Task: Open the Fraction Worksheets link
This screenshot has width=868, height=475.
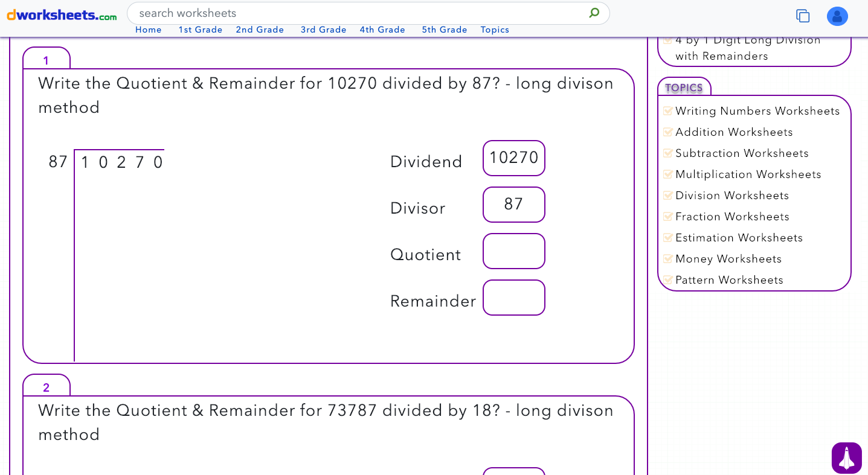Action: coord(732,216)
